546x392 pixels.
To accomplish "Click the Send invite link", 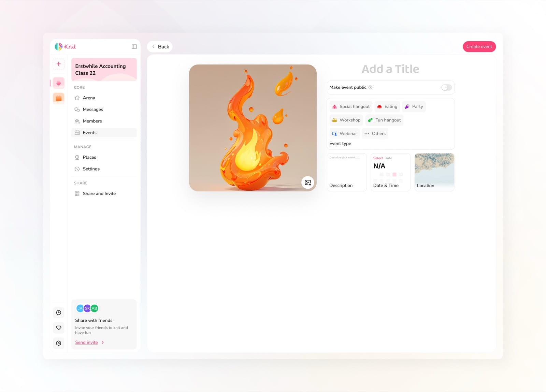I will point(89,342).
